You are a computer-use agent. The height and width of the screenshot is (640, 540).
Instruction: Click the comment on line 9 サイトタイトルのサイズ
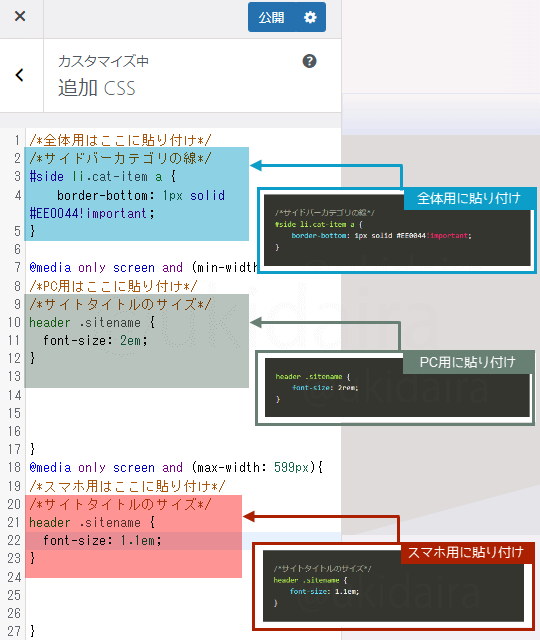[120, 304]
